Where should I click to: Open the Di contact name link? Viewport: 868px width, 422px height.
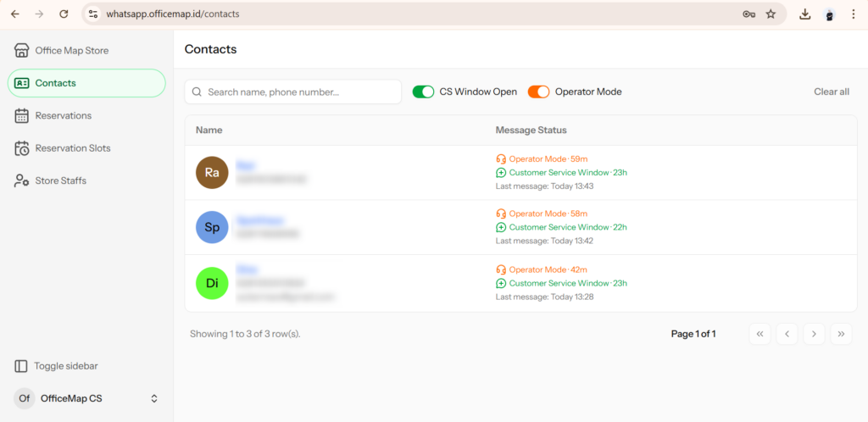pos(247,269)
